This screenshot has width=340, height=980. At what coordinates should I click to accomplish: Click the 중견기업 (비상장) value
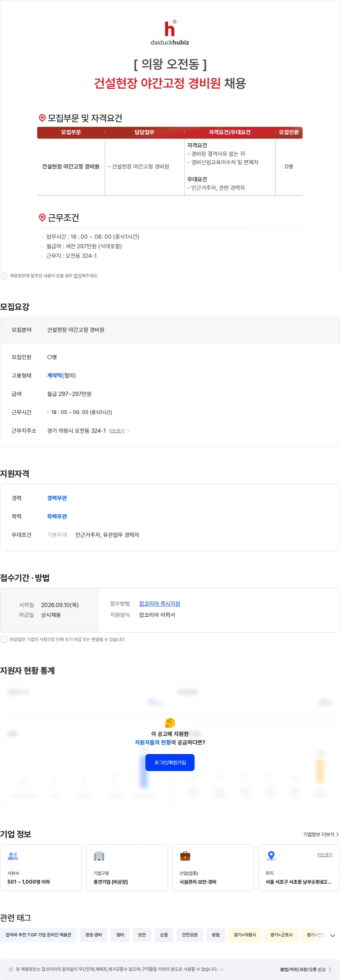point(110,882)
